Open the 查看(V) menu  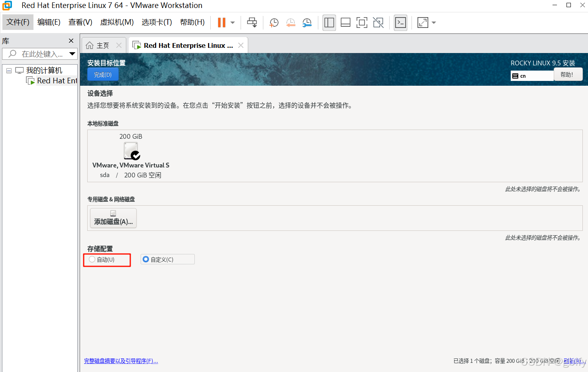pos(80,22)
